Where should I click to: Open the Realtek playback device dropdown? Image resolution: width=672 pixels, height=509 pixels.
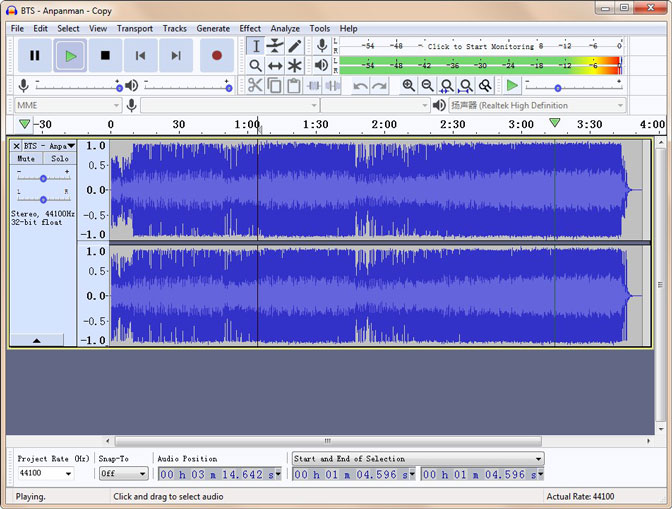click(x=537, y=105)
